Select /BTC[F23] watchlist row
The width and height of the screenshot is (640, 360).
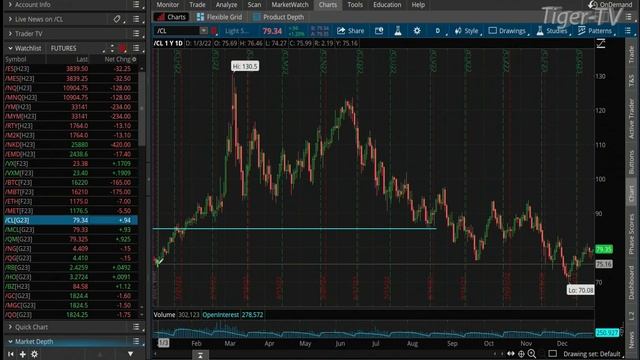coord(71,182)
